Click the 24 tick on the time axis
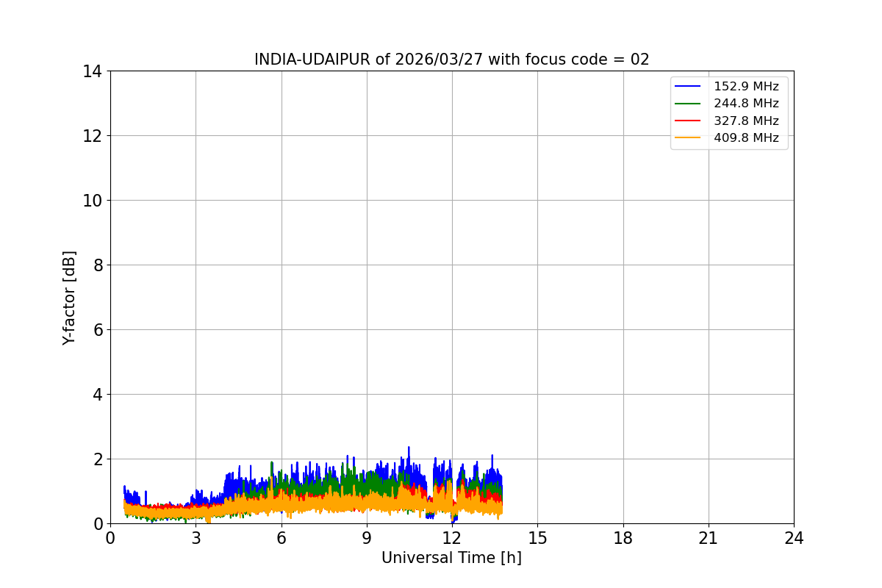 click(794, 538)
